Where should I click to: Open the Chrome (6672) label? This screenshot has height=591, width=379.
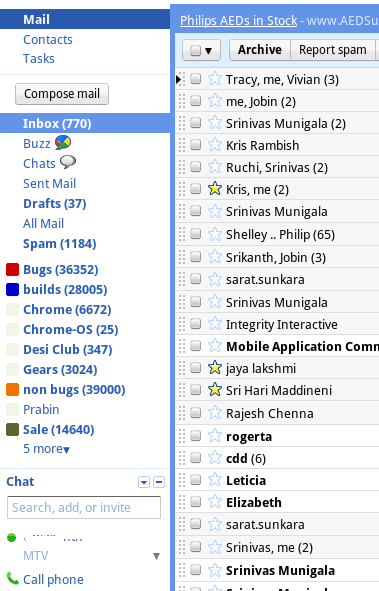[x=67, y=309]
